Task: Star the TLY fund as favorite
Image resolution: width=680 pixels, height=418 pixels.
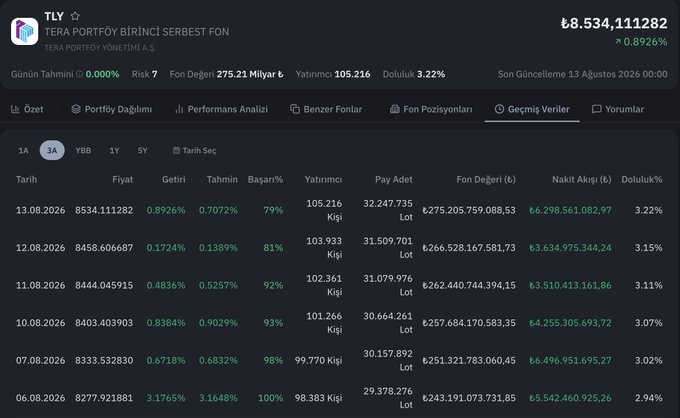Action: pyautogui.click(x=75, y=16)
